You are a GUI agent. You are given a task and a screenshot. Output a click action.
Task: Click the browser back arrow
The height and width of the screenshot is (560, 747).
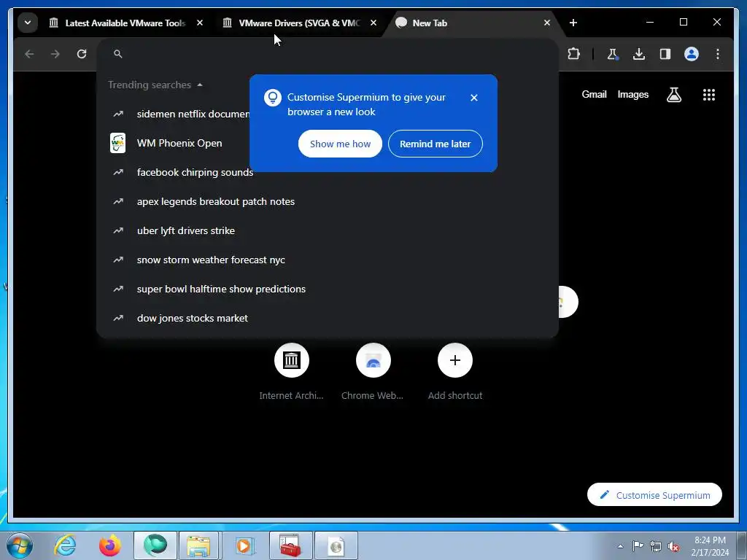[x=29, y=54]
